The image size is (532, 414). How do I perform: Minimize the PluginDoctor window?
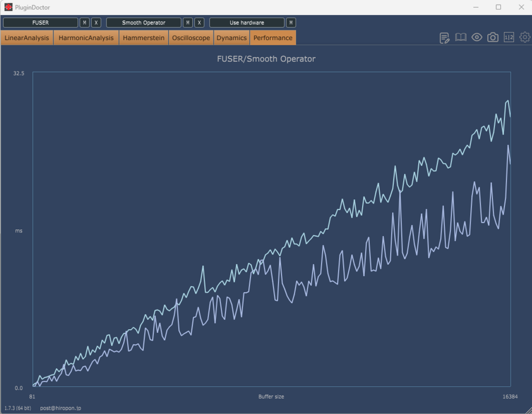point(476,7)
